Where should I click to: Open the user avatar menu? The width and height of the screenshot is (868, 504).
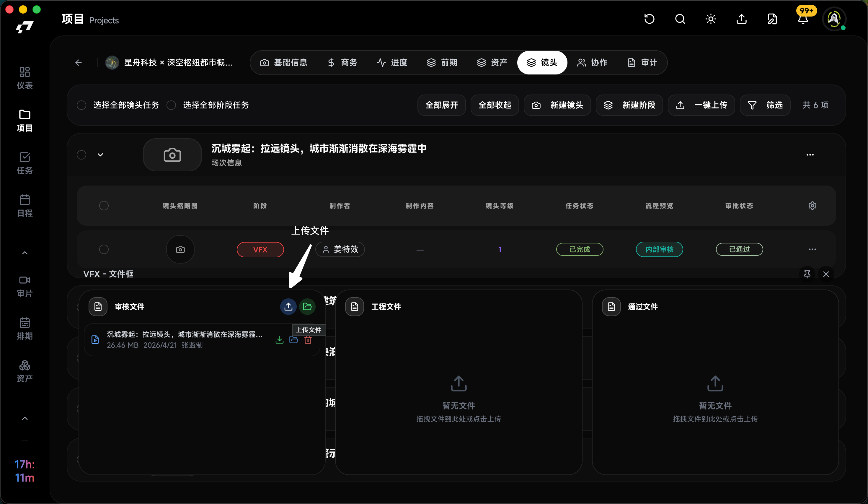[834, 19]
